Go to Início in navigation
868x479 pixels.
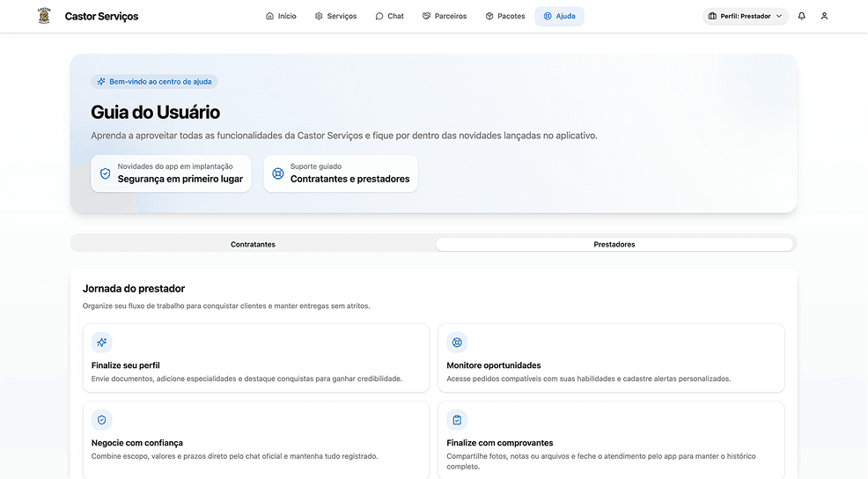(281, 16)
